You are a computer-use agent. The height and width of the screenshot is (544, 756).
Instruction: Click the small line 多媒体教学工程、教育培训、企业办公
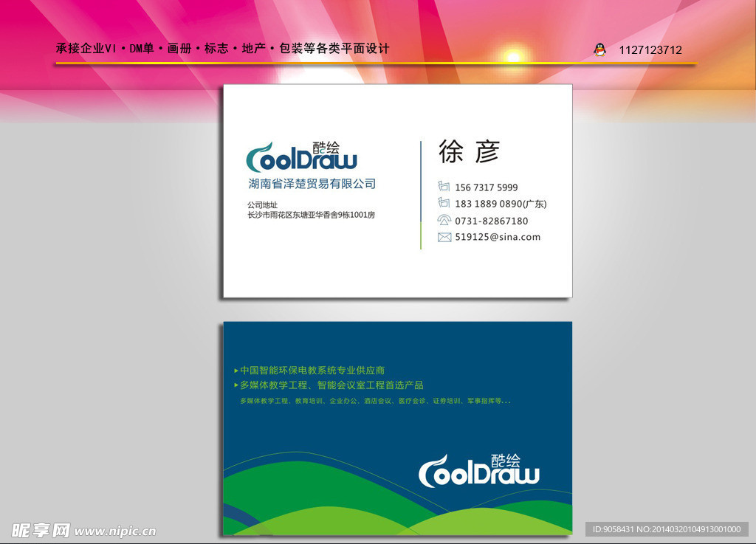point(298,401)
